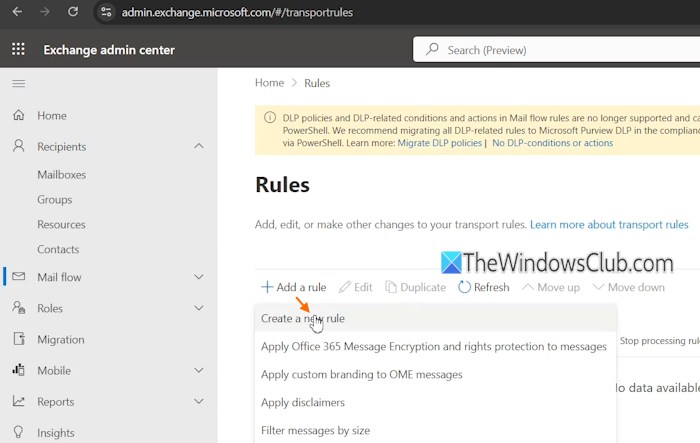Click the Move up toolbar button
Image resolution: width=700 pixels, height=443 pixels.
[551, 287]
